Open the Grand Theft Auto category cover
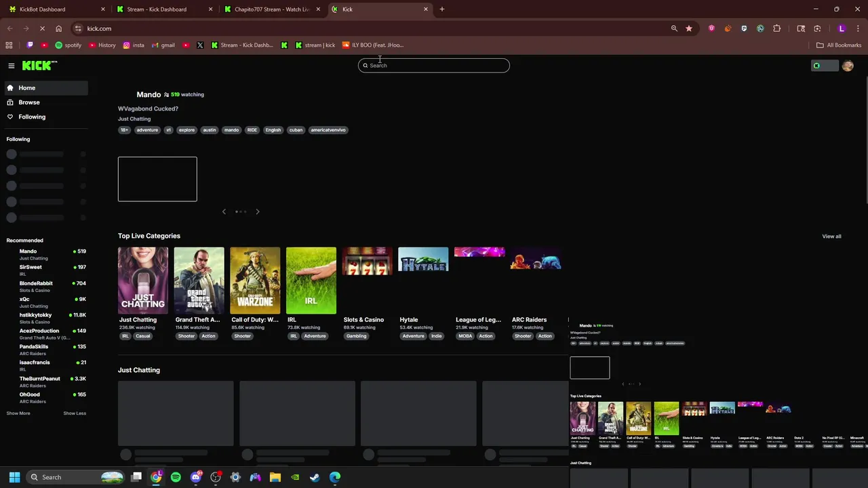The height and width of the screenshot is (488, 868). tap(199, 281)
